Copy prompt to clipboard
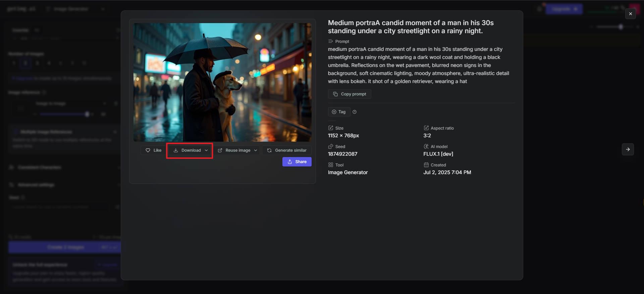Screen dimensions: 644x294 [350, 94]
